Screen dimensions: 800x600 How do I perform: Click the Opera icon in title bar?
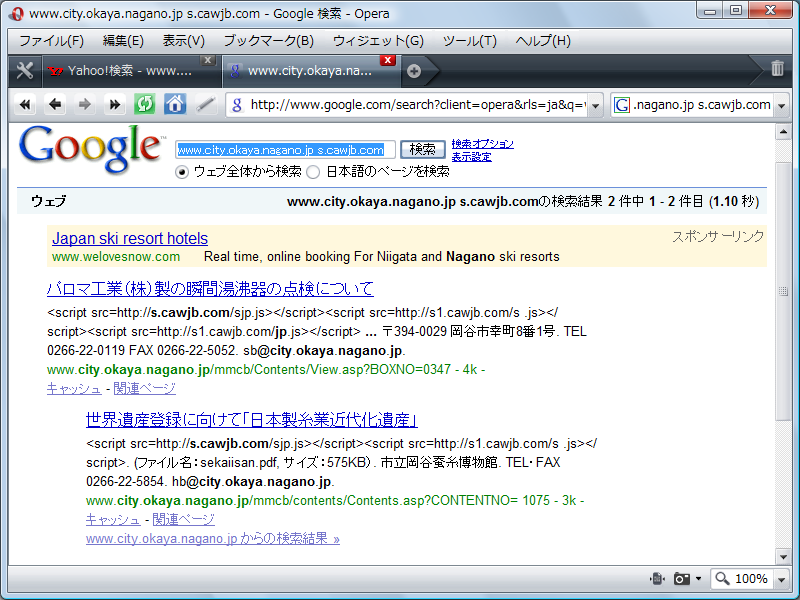click(16, 14)
